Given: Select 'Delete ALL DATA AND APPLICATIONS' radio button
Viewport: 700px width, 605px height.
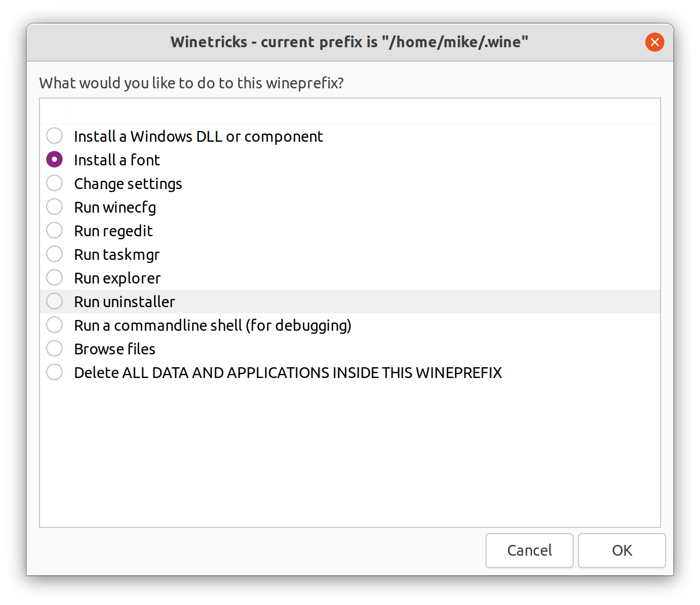Looking at the screenshot, I should [x=54, y=372].
